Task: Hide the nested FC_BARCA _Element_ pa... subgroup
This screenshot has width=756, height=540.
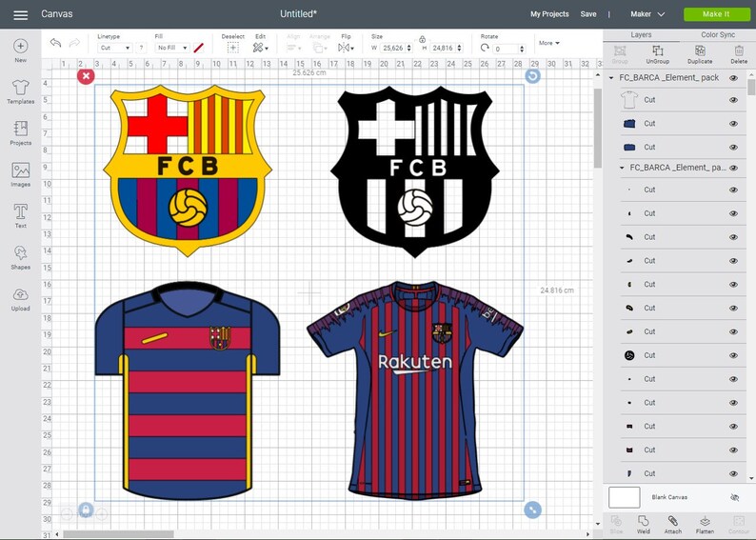Action: pyautogui.click(x=733, y=168)
